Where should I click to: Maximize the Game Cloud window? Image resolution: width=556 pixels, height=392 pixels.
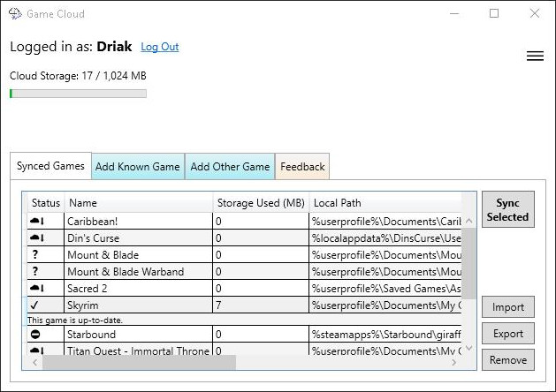(x=494, y=13)
